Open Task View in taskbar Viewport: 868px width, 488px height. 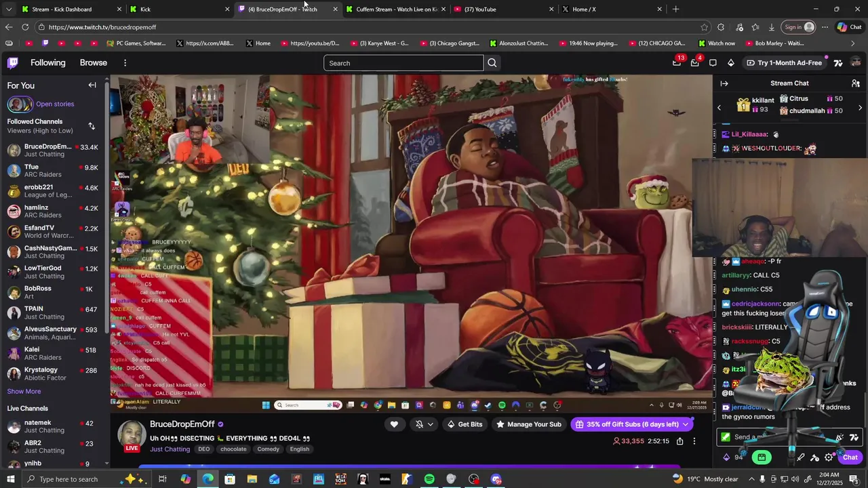[x=163, y=479]
